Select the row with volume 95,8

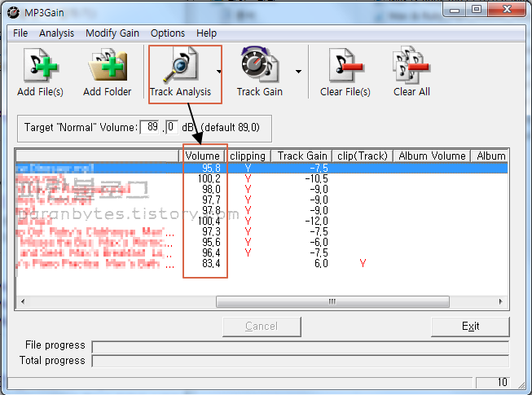point(262,168)
